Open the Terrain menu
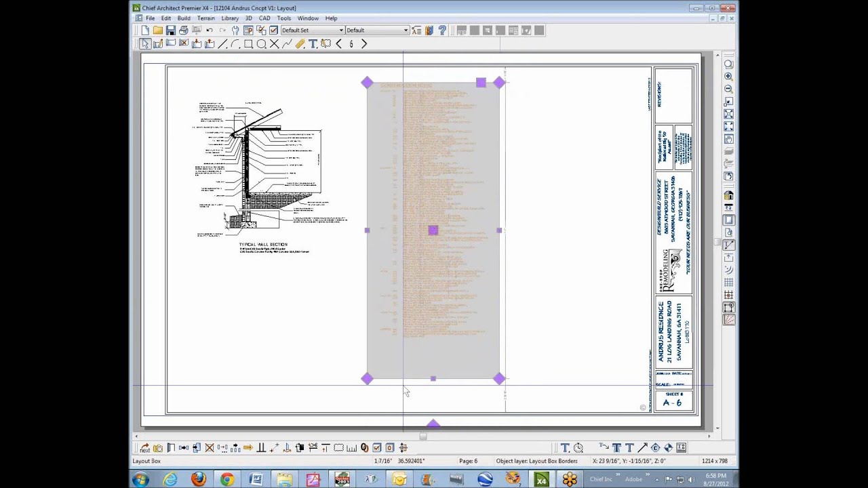The image size is (868, 488). (205, 18)
